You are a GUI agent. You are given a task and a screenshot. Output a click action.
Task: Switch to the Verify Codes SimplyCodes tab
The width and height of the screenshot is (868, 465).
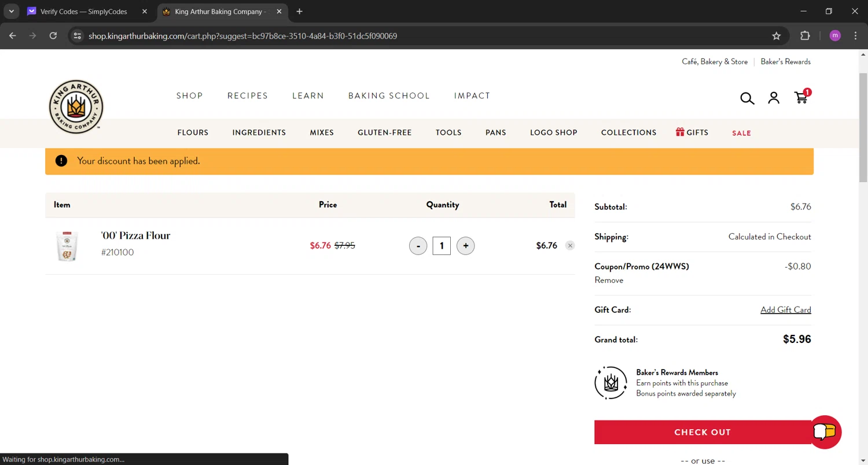click(x=87, y=12)
